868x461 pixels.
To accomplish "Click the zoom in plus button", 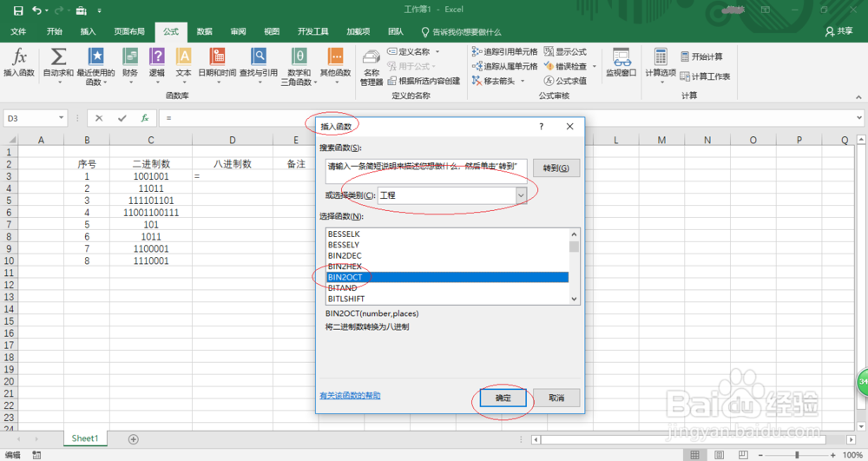I will (x=832, y=455).
